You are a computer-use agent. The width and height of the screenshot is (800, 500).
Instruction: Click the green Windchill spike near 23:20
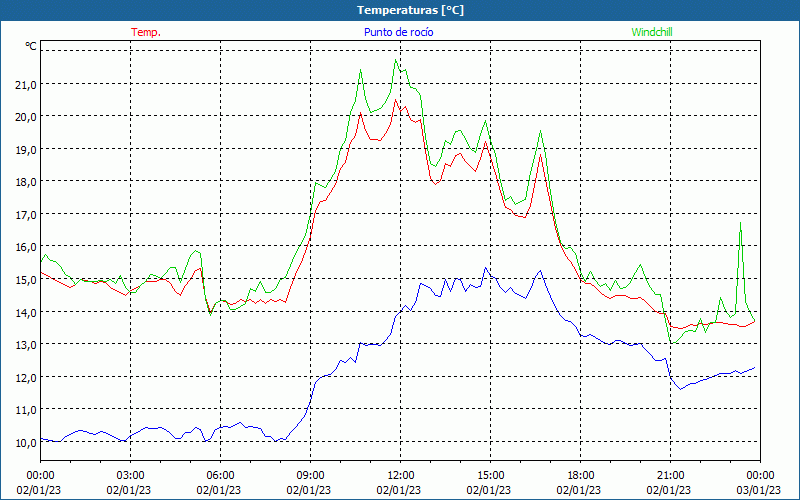740,223
